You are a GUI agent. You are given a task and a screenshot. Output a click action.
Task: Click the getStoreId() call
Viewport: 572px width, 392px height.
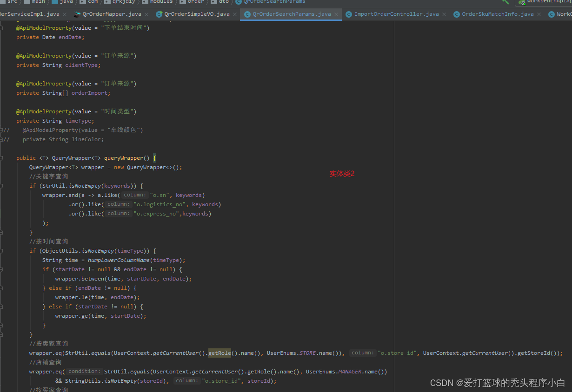(536, 353)
